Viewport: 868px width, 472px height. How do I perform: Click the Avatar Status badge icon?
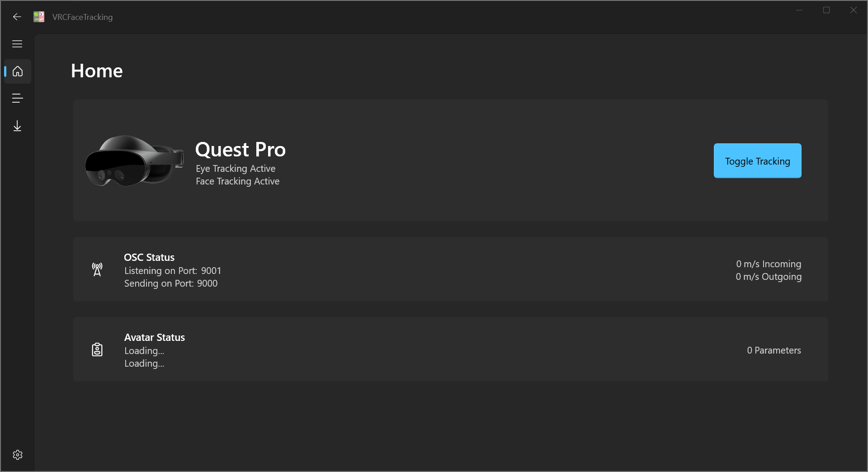pos(97,349)
